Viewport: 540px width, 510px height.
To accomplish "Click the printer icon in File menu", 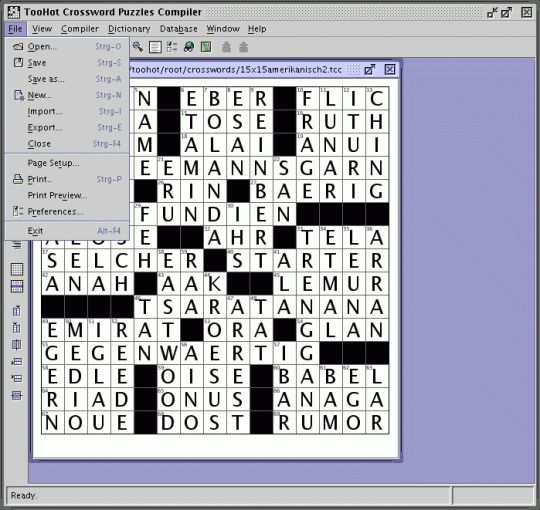I will [x=18, y=179].
